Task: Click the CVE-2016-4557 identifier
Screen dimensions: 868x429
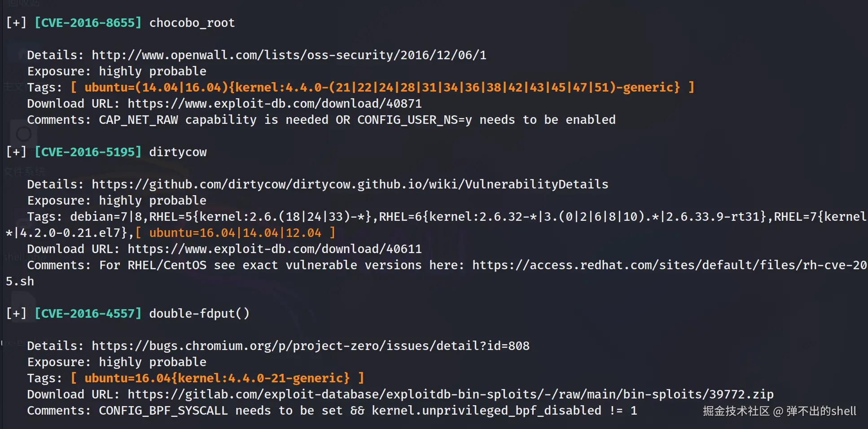Action: (88, 314)
